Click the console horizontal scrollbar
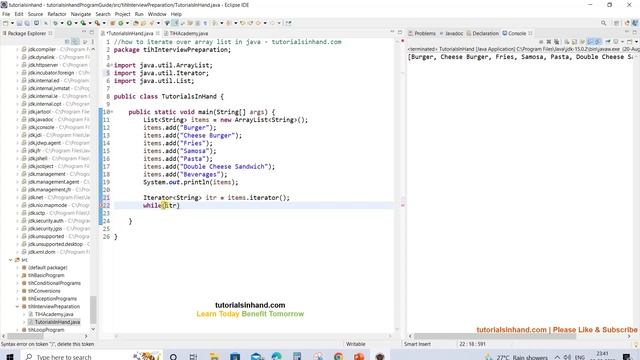The image size is (640, 360). pyautogui.click(x=495, y=336)
